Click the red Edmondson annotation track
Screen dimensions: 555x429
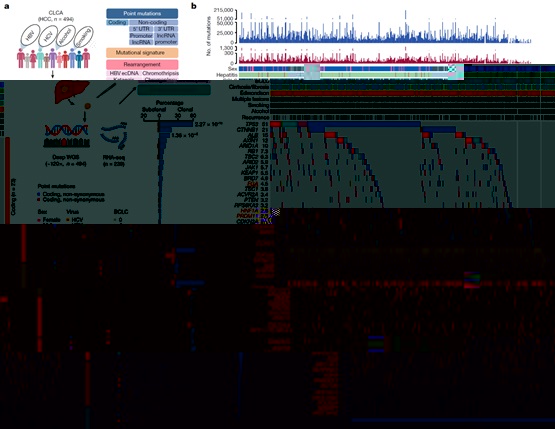tap(412, 93)
